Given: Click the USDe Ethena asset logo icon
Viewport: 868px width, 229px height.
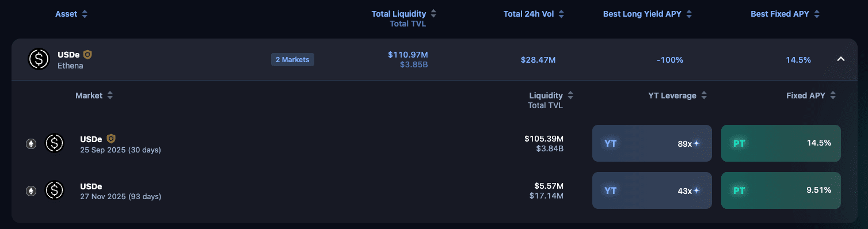Looking at the screenshot, I should coord(39,59).
